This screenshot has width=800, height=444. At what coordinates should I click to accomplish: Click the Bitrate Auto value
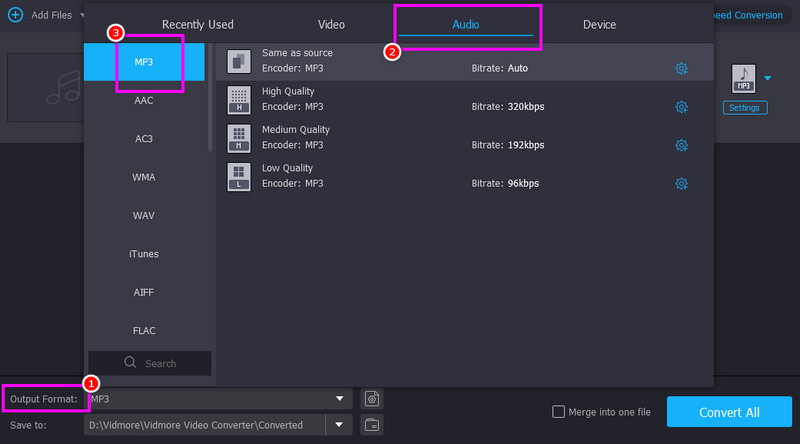tap(517, 68)
